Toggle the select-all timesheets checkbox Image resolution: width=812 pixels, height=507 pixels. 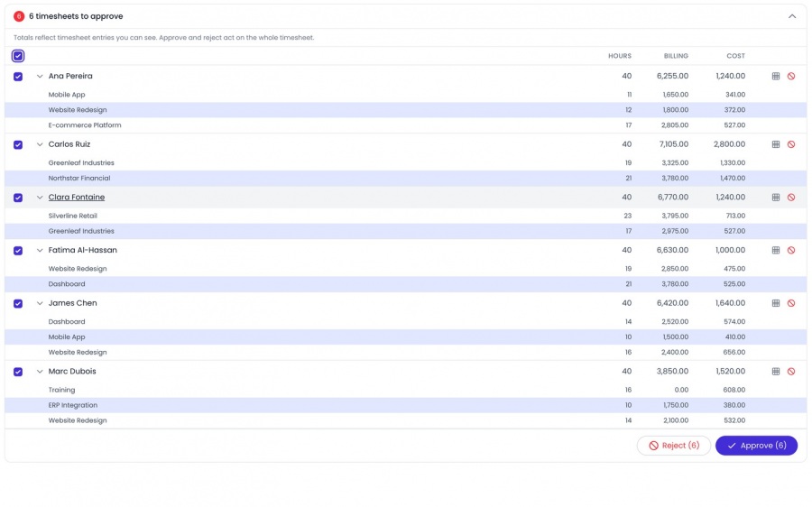(x=18, y=56)
